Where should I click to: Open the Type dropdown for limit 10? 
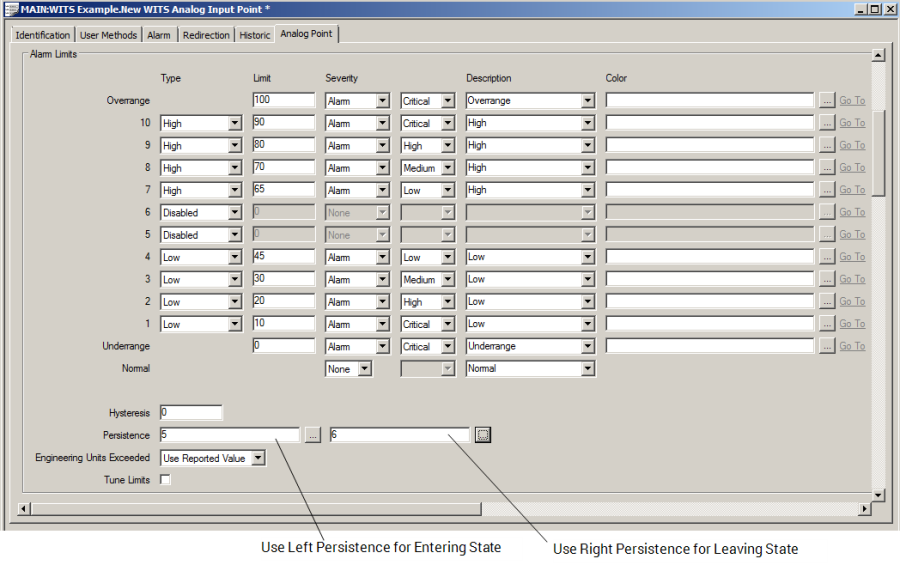click(x=235, y=124)
